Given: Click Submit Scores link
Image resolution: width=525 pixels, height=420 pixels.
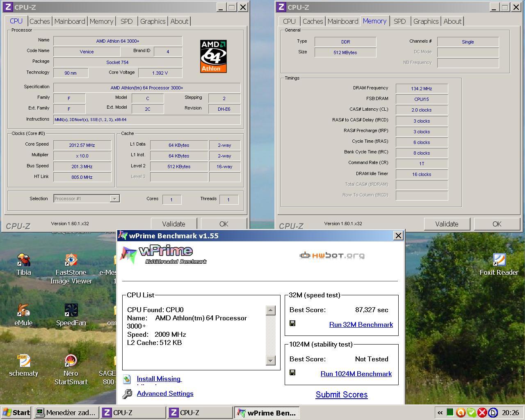Looking at the screenshot, I should pos(342,395).
